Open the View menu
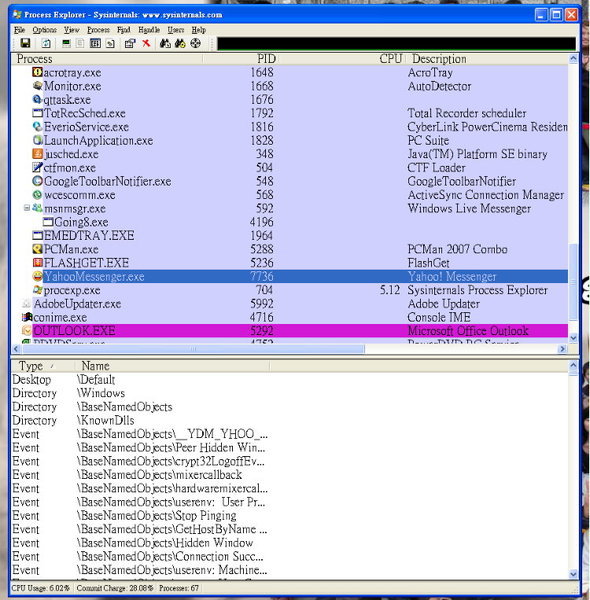The height and width of the screenshot is (600, 590). click(x=72, y=30)
